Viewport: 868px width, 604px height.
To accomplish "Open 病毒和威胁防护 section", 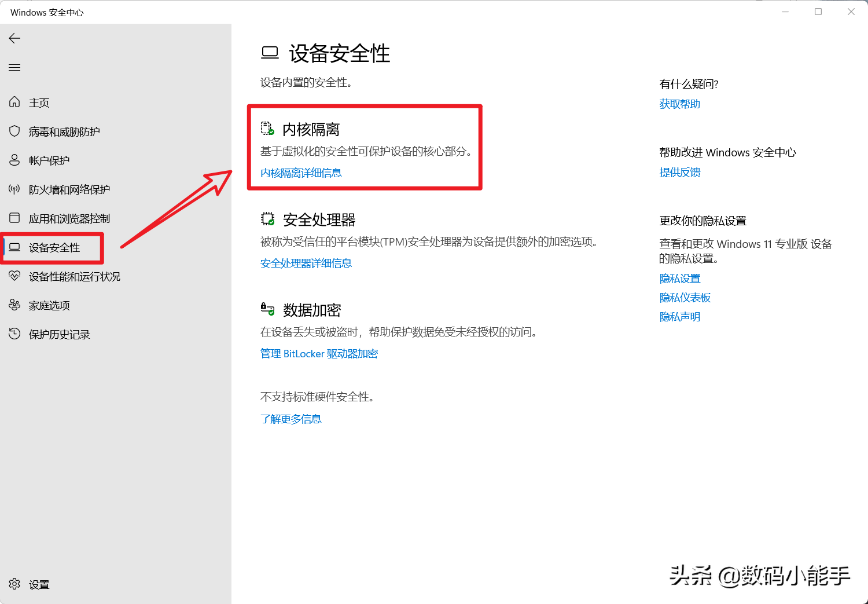I will 64,131.
